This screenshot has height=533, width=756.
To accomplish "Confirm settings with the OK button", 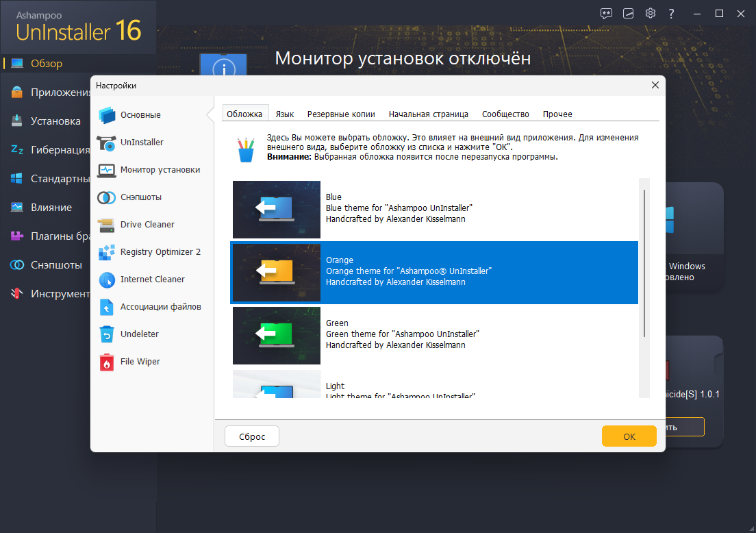I will [x=629, y=436].
